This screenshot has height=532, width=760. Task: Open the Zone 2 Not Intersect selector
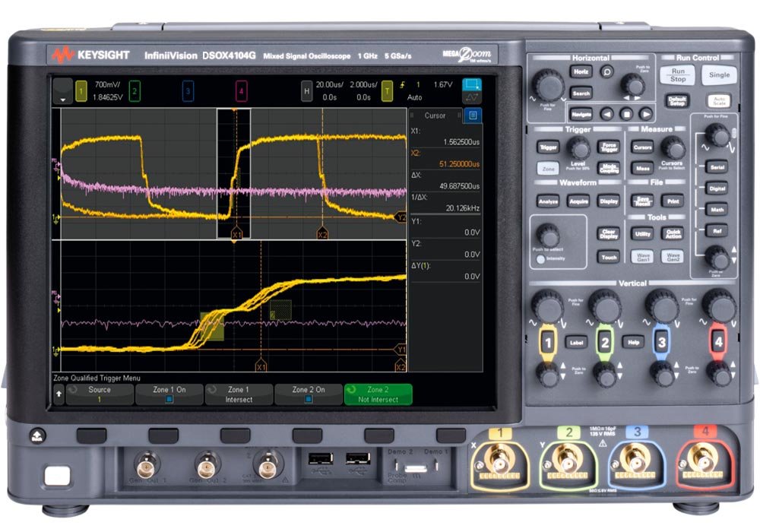coord(378,394)
